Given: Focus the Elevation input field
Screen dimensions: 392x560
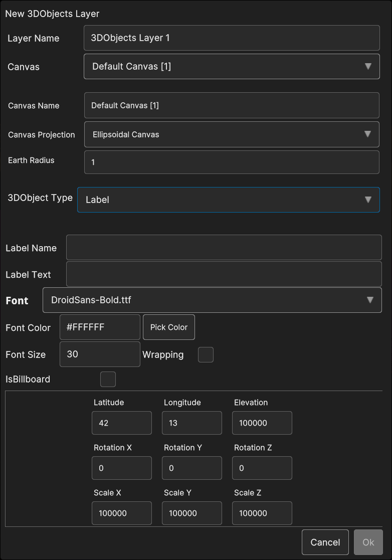Looking at the screenshot, I should 262,423.
